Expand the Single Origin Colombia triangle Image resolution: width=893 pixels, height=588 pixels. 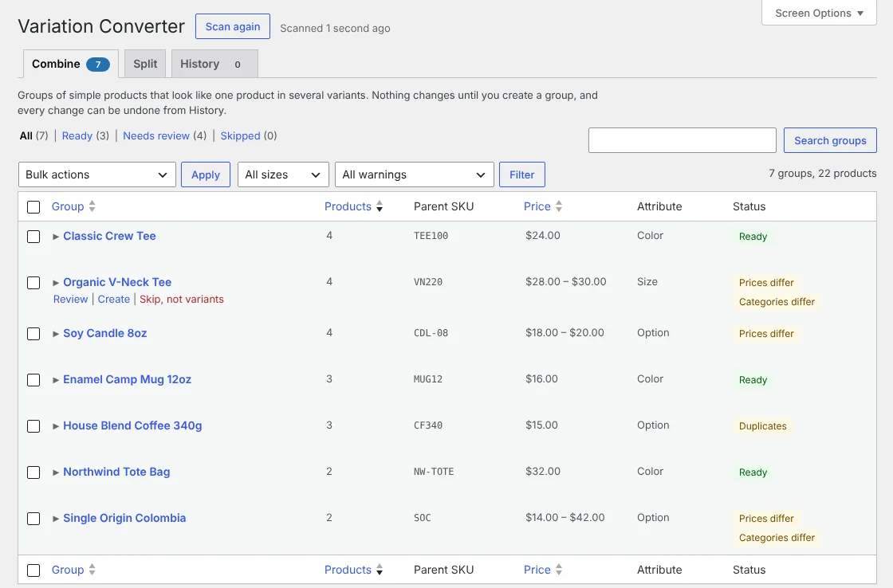click(x=56, y=519)
